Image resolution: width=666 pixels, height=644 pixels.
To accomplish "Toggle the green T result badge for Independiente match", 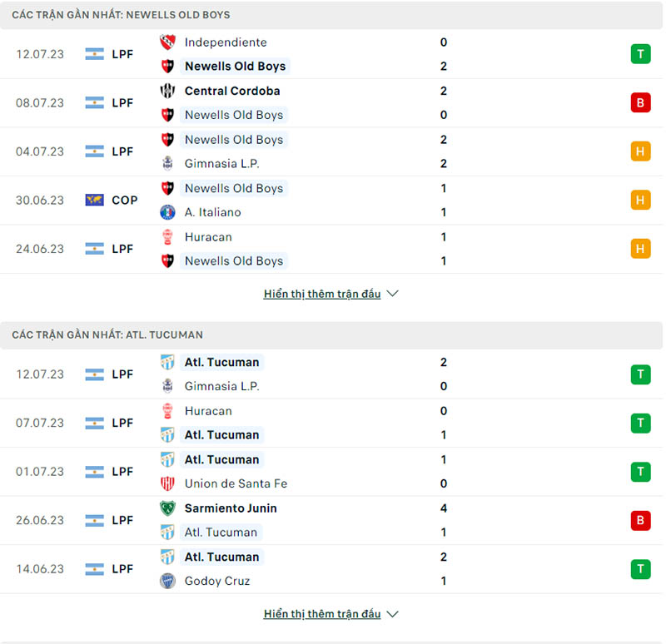I will (x=640, y=53).
